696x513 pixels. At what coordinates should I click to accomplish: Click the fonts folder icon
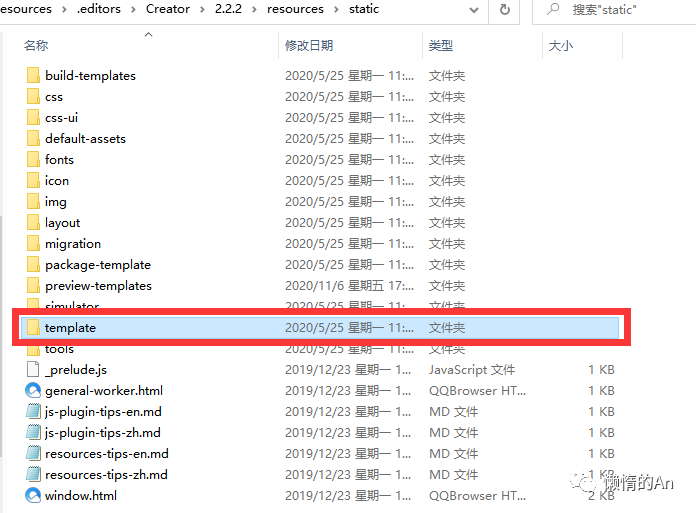(33, 159)
